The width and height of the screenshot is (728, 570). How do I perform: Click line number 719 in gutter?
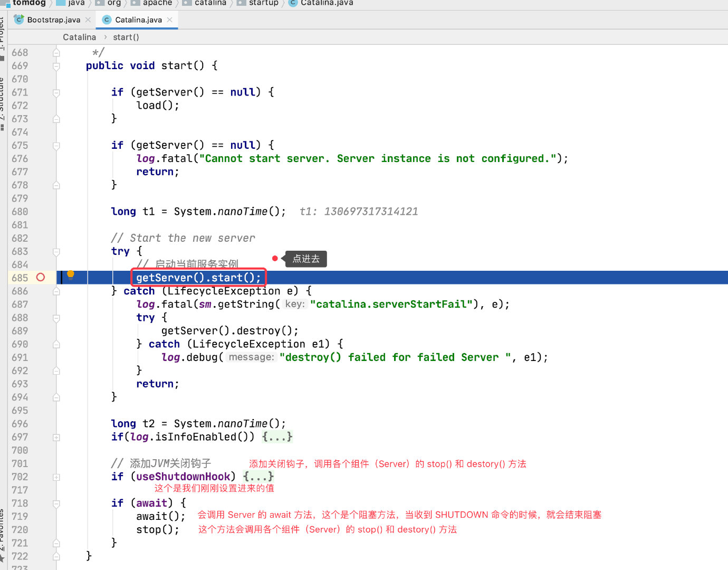20,517
